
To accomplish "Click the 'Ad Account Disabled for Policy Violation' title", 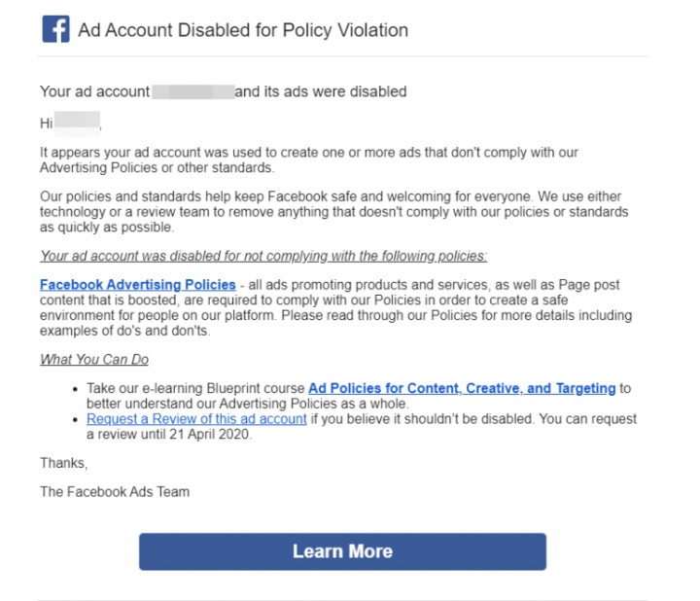I will tap(243, 30).
